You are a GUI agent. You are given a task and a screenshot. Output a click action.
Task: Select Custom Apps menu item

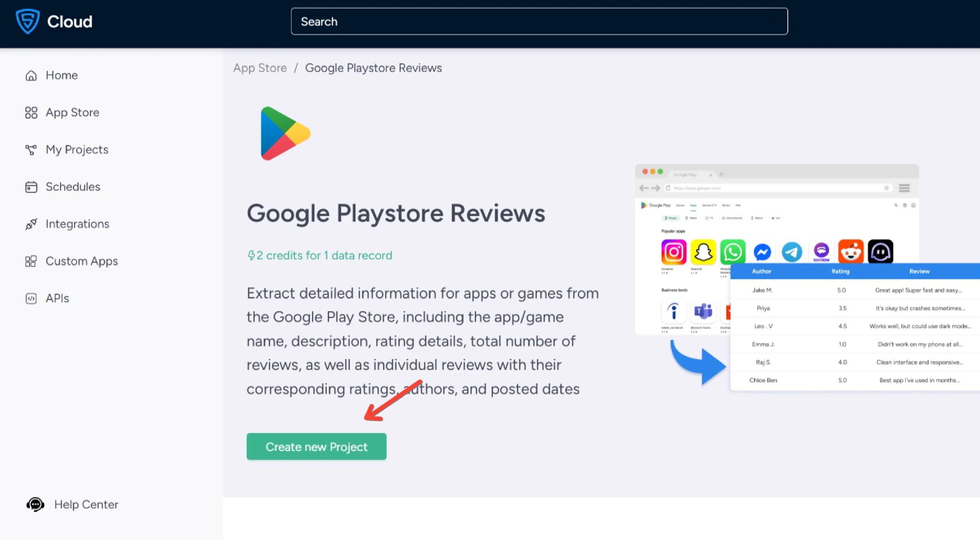(82, 261)
